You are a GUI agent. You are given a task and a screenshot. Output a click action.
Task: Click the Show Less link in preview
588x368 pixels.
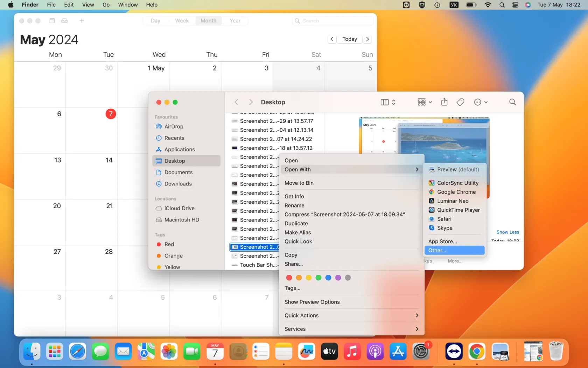507,232
